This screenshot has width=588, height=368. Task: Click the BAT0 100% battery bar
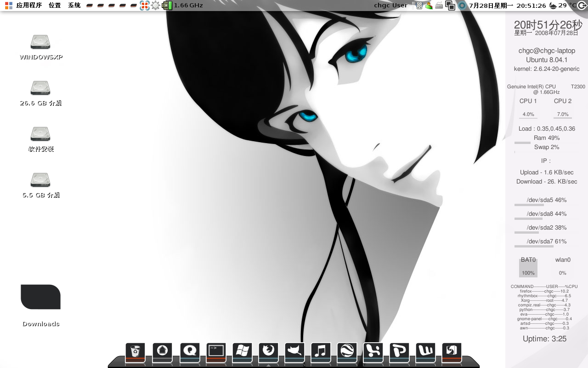528,268
